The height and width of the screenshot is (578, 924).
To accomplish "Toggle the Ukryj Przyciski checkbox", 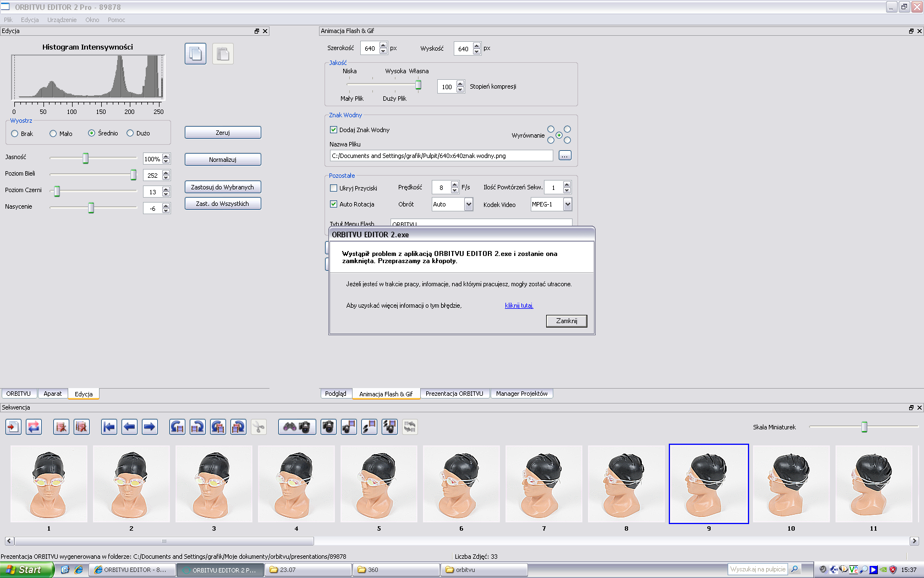I will (333, 188).
